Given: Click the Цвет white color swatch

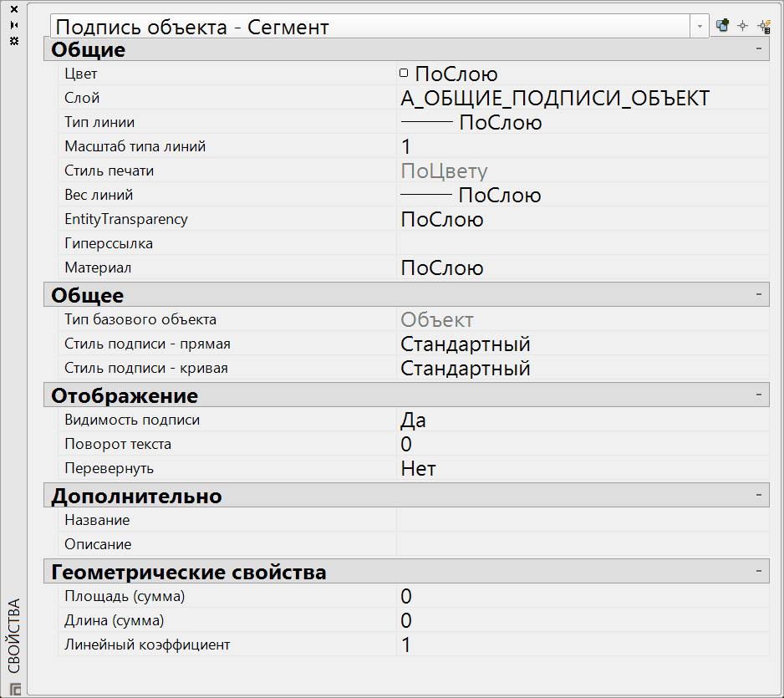Looking at the screenshot, I should click(x=405, y=74).
